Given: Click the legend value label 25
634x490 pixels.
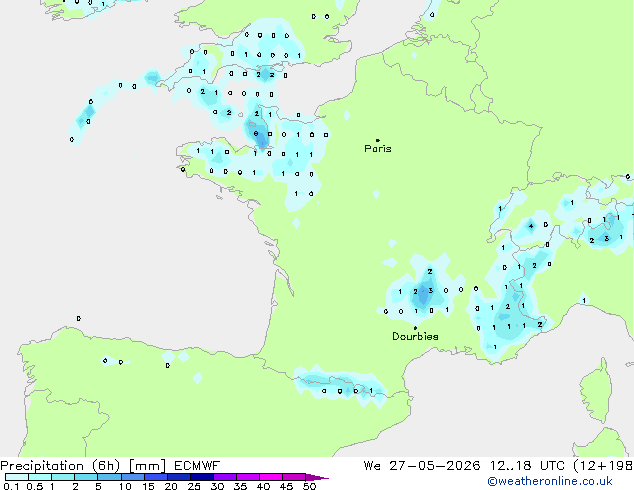Looking at the screenshot, I should (x=194, y=486).
